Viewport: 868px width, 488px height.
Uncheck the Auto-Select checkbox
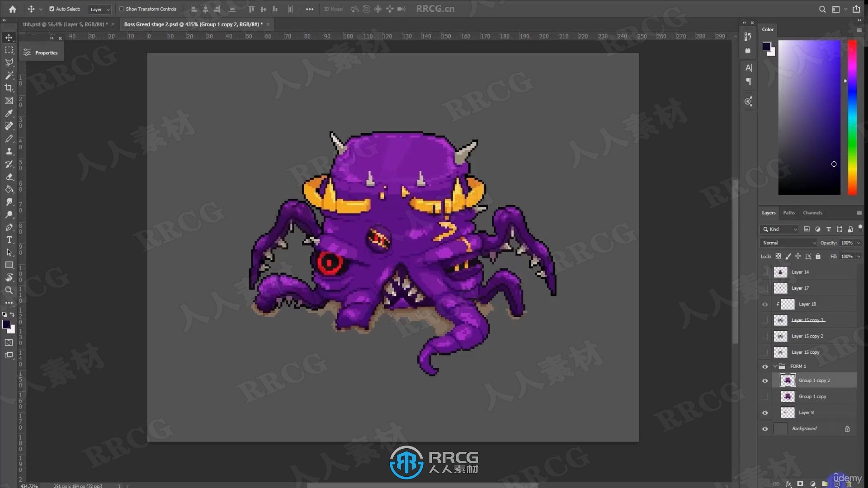click(x=52, y=9)
